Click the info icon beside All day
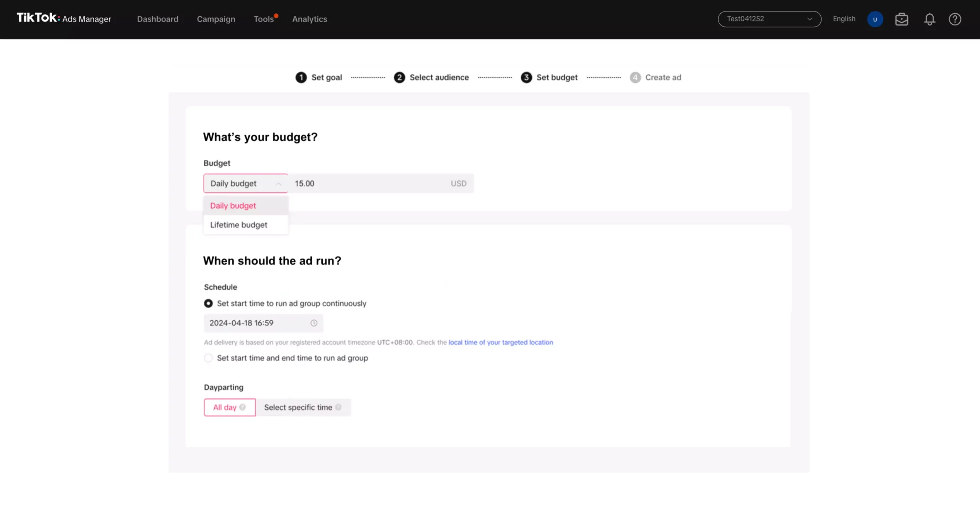This screenshot has width=980, height=510. [x=242, y=407]
